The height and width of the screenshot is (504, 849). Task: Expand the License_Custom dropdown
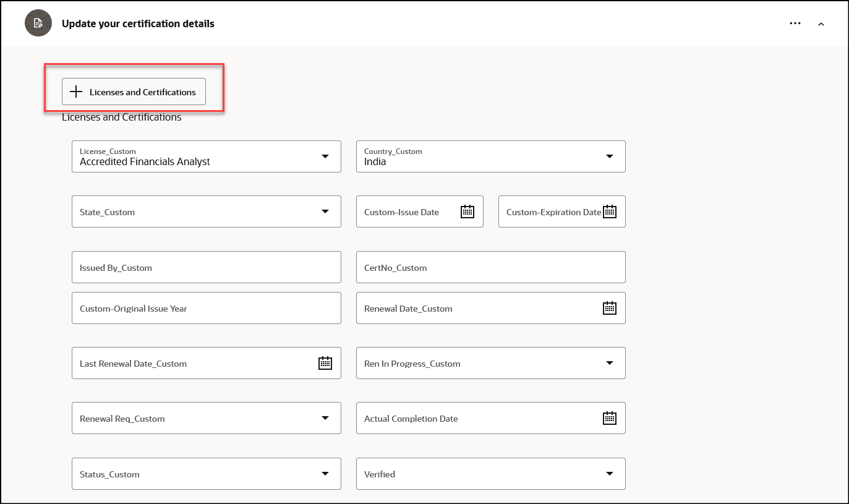(x=325, y=156)
